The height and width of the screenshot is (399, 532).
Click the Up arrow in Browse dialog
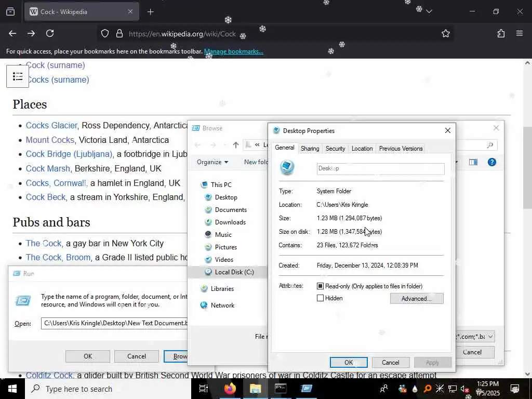(x=236, y=145)
